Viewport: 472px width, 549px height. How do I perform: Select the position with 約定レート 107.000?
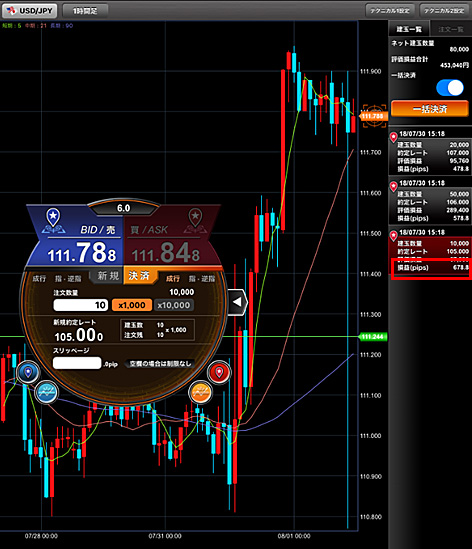[430, 152]
